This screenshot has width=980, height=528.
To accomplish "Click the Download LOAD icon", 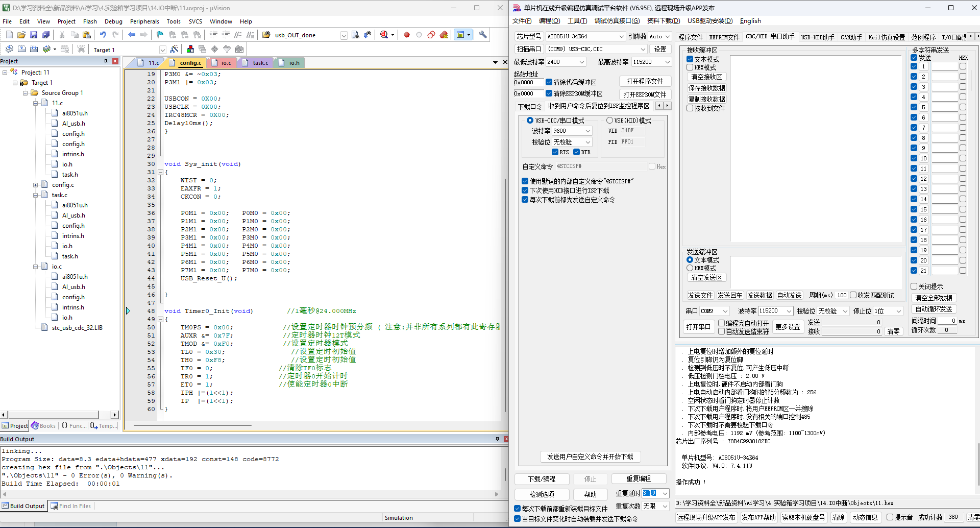I will coord(81,49).
